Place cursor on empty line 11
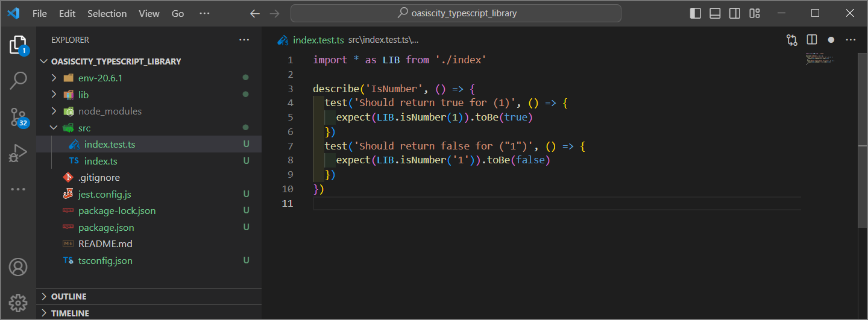This screenshot has width=868, height=320. pyautogui.click(x=557, y=203)
